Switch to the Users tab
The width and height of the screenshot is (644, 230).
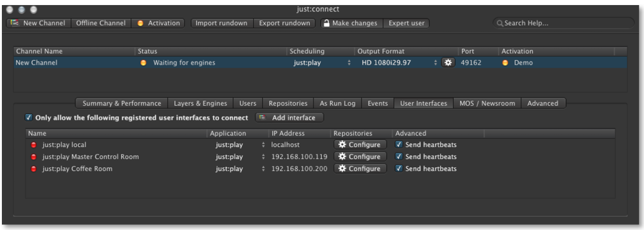click(247, 103)
